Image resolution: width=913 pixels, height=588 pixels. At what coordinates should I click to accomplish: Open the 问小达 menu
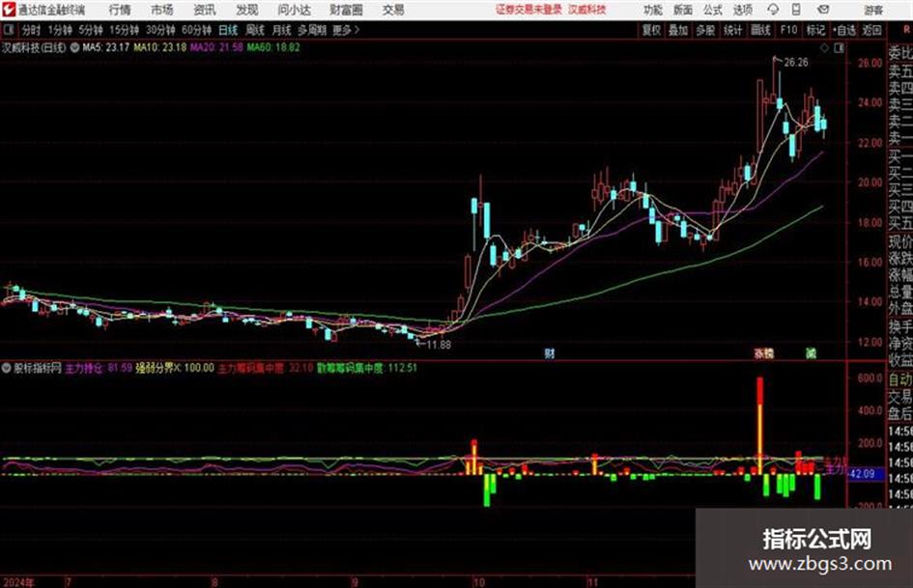(294, 10)
